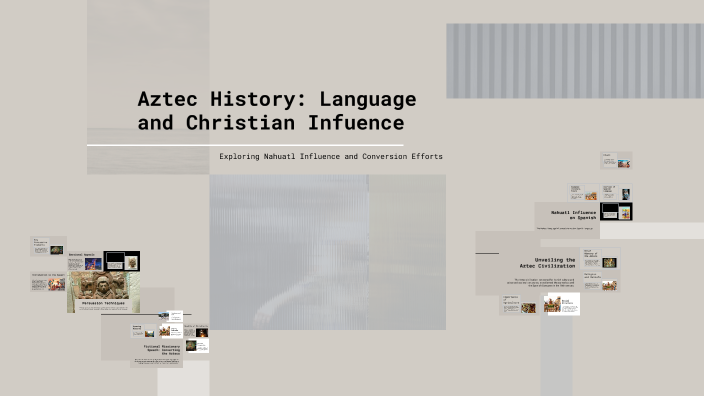Open the 'Unveiling the Aztec Civilization' topic
704x396 pixels.
[x=547, y=263]
